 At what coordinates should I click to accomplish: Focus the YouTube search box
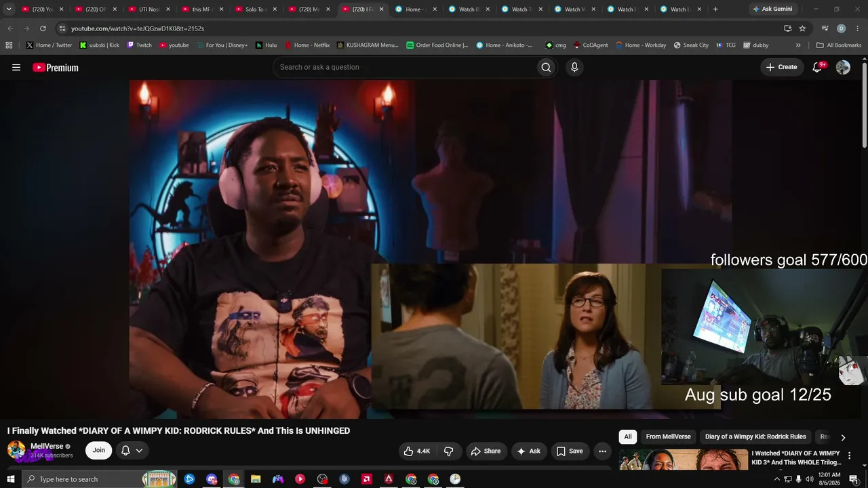tap(404, 67)
